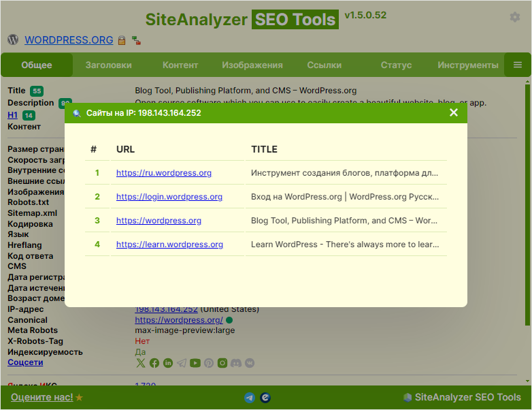Open https://learn.wordpress.org link
The image size is (532, 410).
coord(169,245)
